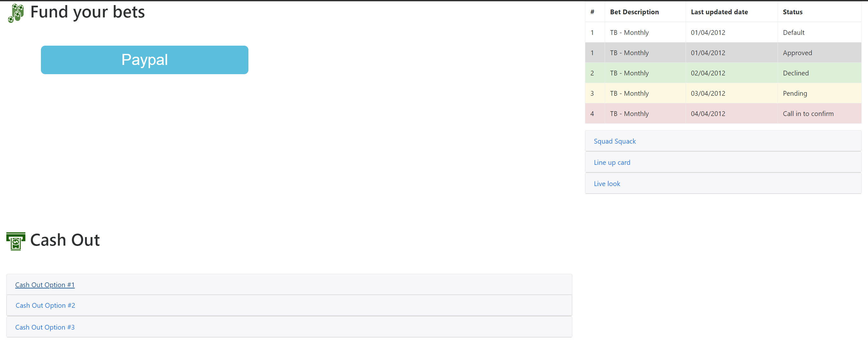
Task: Click the Last updated date column header
Action: [719, 12]
